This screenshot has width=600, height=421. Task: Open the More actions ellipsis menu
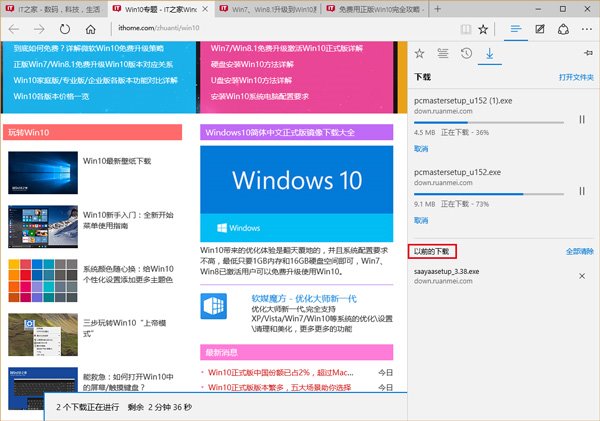[586, 30]
